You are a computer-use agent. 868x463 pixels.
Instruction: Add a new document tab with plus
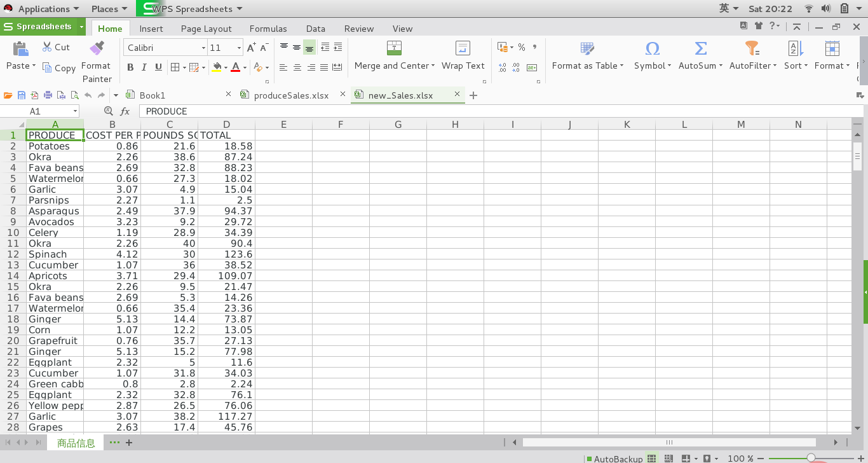click(x=473, y=95)
